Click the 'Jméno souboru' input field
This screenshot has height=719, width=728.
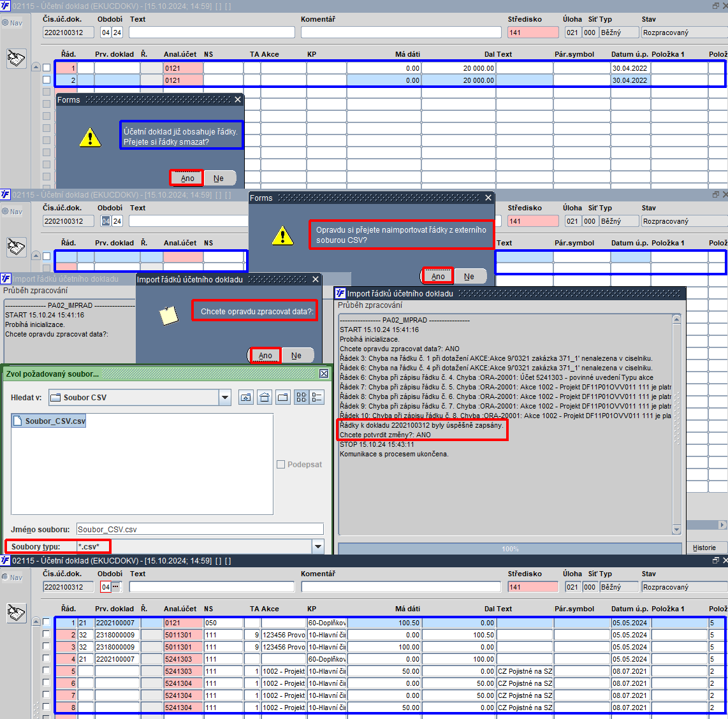pyautogui.click(x=200, y=529)
